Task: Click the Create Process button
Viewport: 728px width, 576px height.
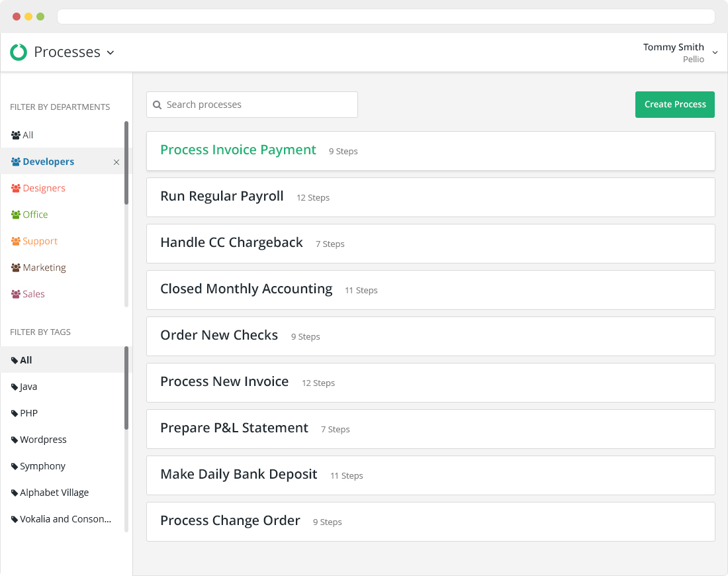Action: click(674, 105)
